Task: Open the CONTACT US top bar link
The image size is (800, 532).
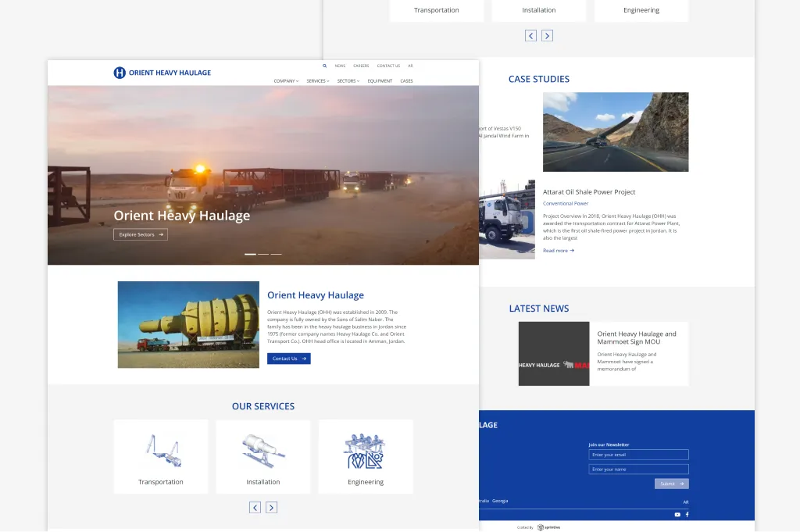Action: [388, 66]
